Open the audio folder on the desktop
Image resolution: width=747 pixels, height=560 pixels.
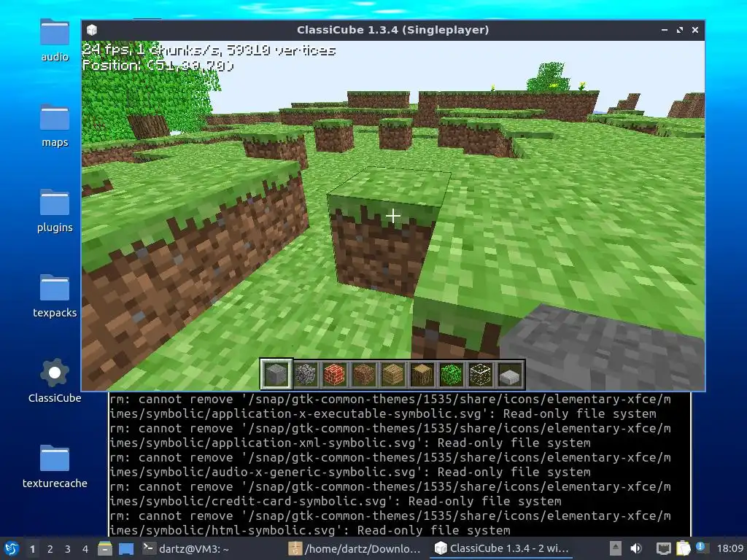[54, 41]
